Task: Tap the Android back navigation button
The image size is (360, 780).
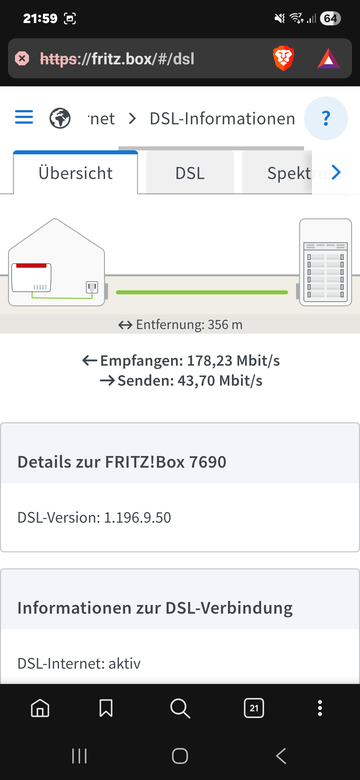Action: point(281,756)
